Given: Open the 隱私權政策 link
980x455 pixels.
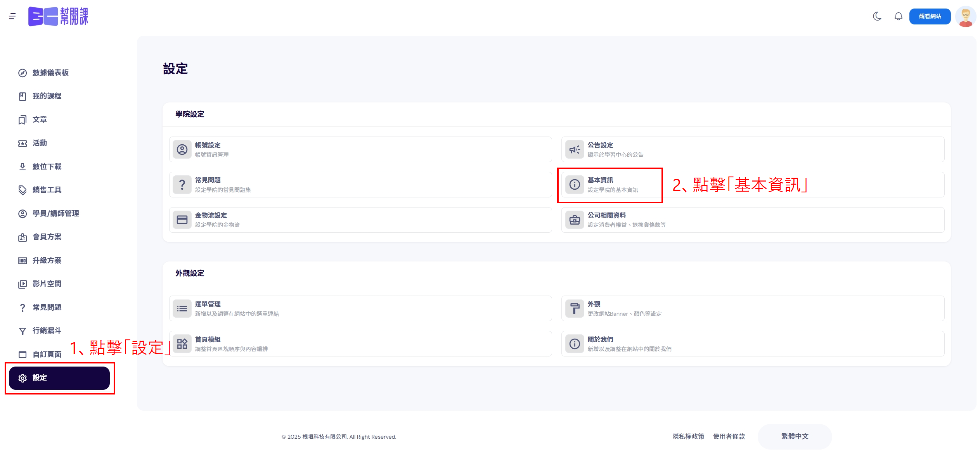Looking at the screenshot, I should [688, 436].
